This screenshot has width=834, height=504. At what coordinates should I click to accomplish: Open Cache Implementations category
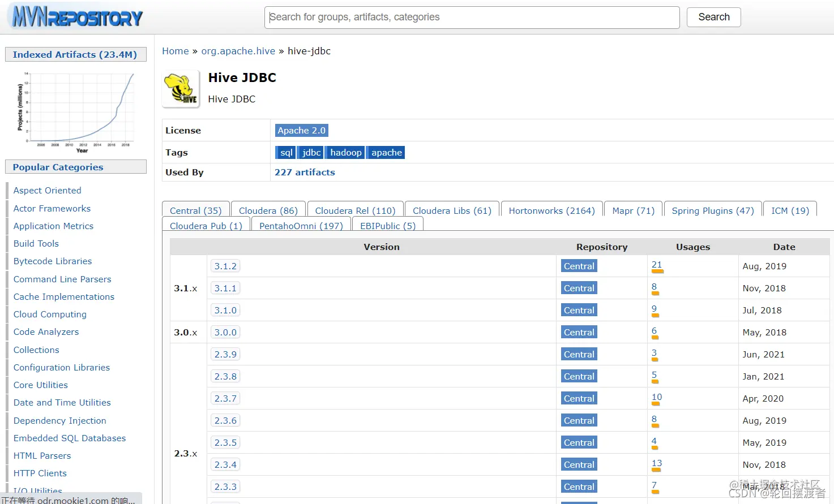click(64, 296)
